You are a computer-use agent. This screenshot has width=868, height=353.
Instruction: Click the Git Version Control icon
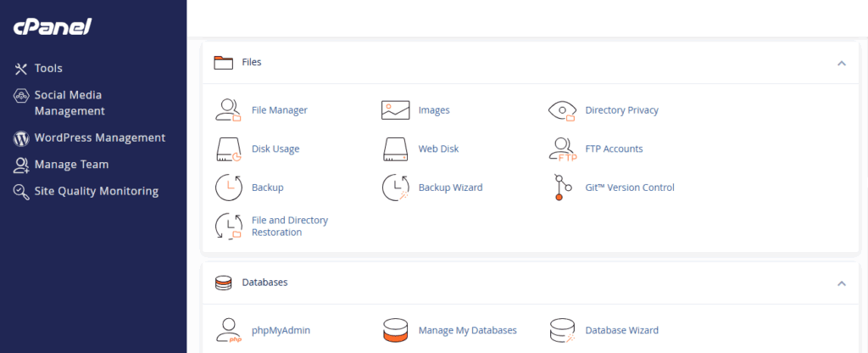pos(559,188)
